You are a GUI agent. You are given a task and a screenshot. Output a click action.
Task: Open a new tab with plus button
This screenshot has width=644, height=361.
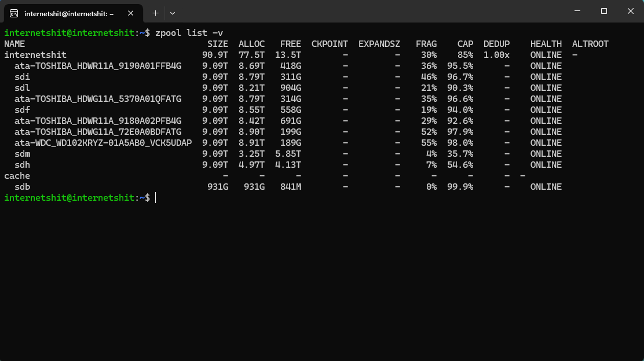tap(155, 13)
